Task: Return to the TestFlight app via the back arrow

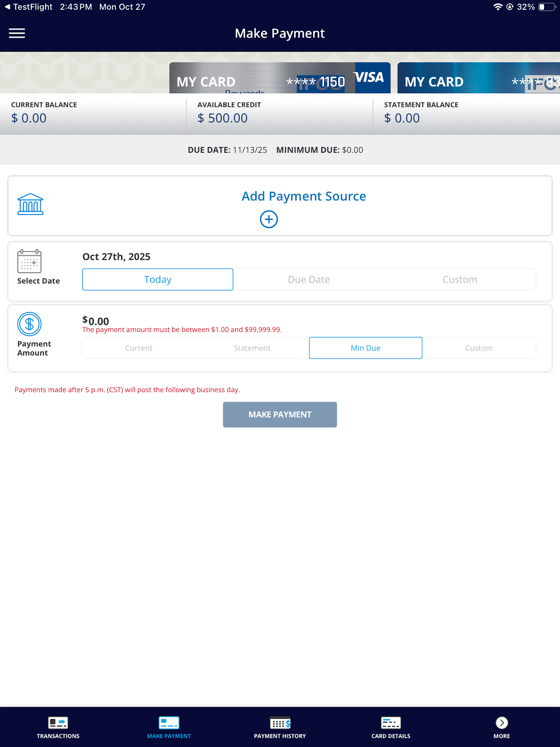Action: tap(7, 7)
